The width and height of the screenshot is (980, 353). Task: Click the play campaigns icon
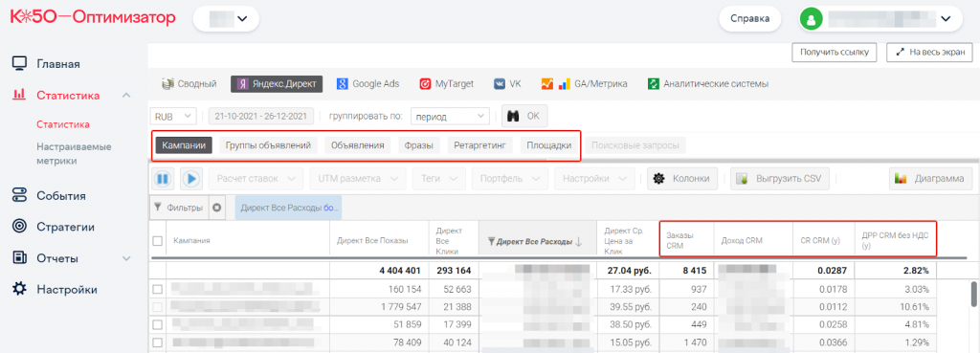click(x=190, y=179)
